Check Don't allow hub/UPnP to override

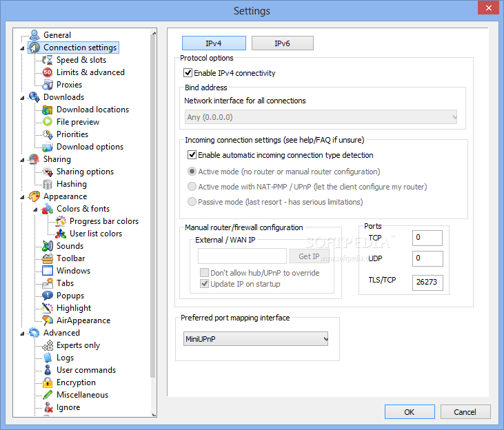pos(204,273)
